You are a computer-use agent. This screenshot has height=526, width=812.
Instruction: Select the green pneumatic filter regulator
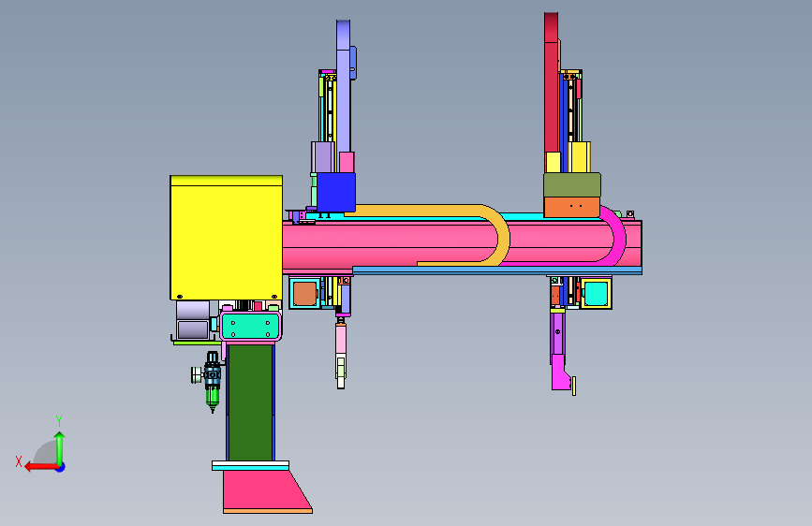pos(213,382)
